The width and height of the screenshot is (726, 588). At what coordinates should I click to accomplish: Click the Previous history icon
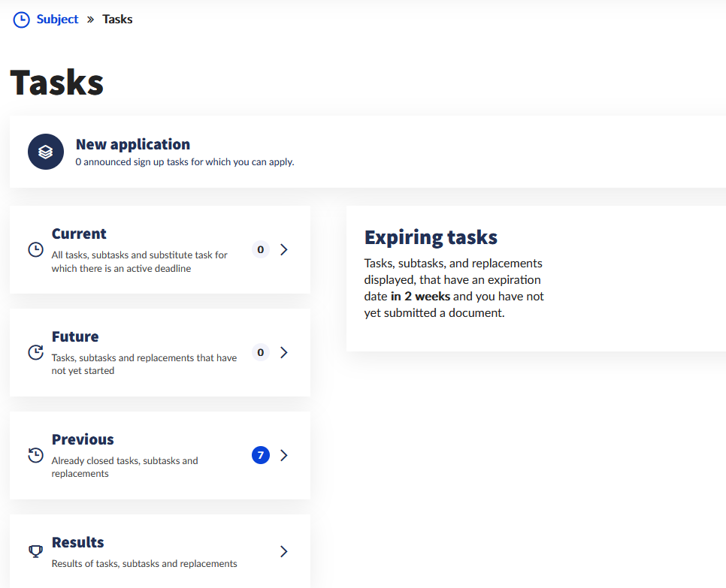pos(35,455)
